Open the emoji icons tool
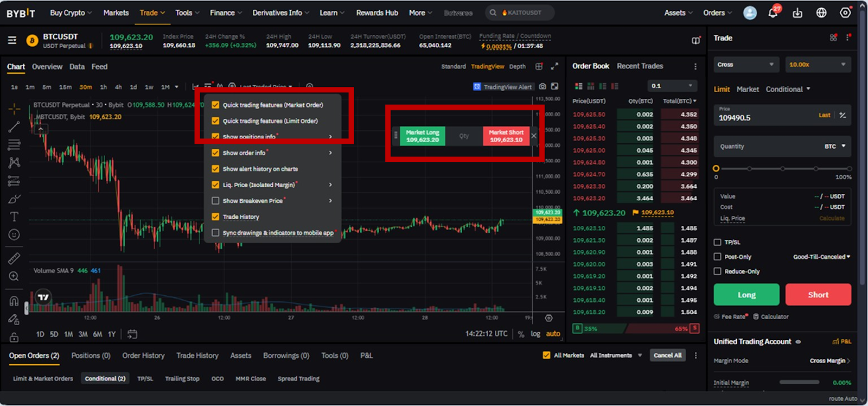This screenshot has width=868, height=406. (14, 234)
